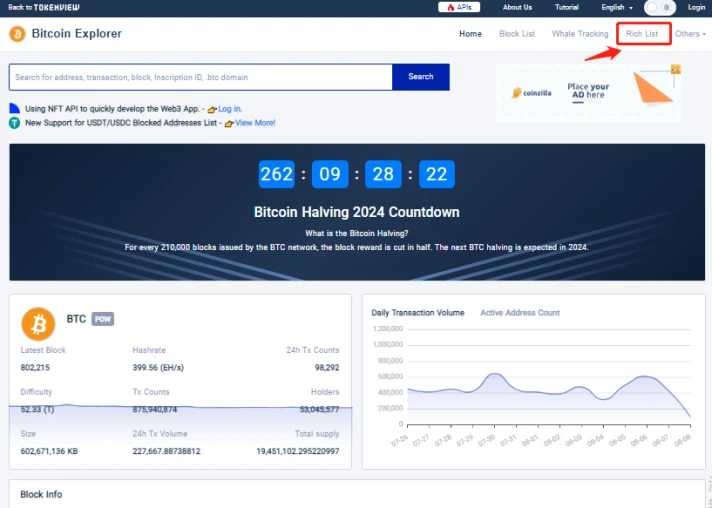Click the coinzilla Place your AD banner
This screenshot has width=712, height=508.
(588, 93)
